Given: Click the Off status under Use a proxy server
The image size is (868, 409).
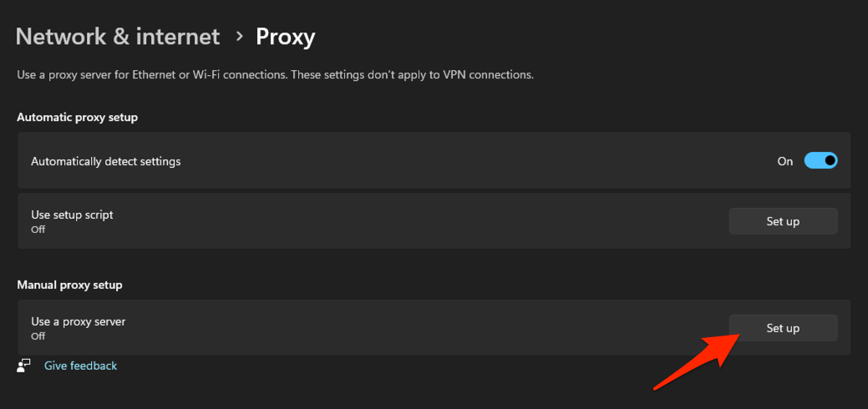Looking at the screenshot, I should (38, 336).
